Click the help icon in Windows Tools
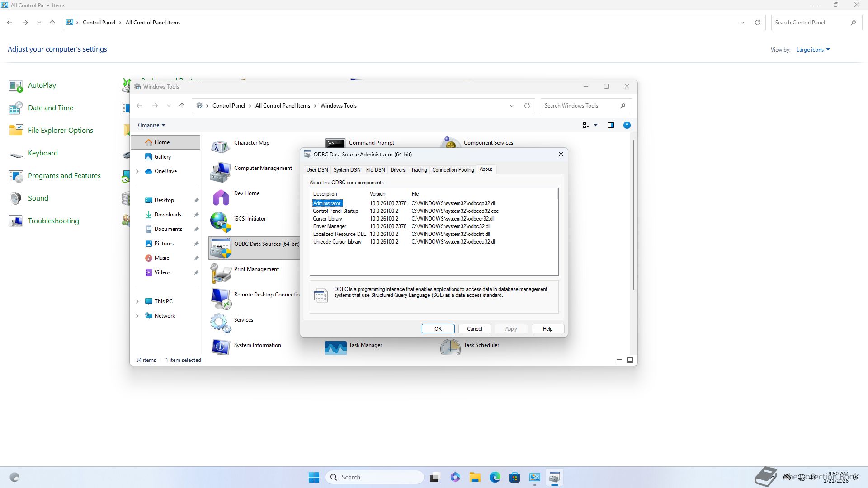 pyautogui.click(x=627, y=125)
